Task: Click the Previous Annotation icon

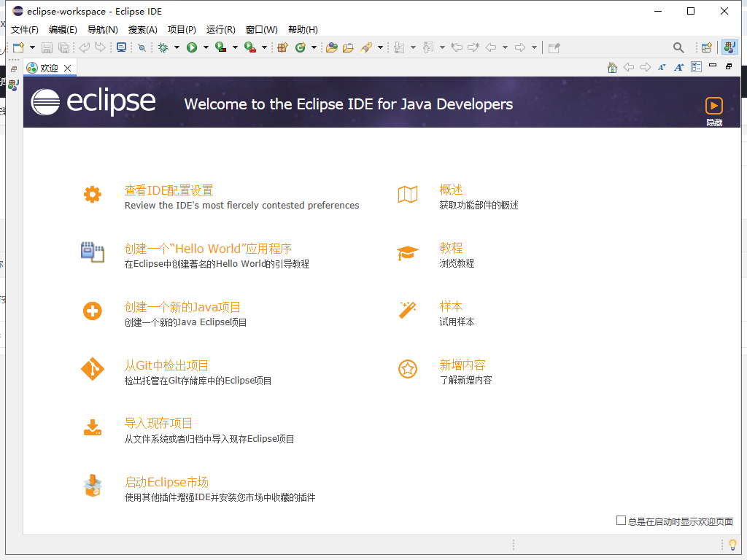Action: (x=428, y=47)
